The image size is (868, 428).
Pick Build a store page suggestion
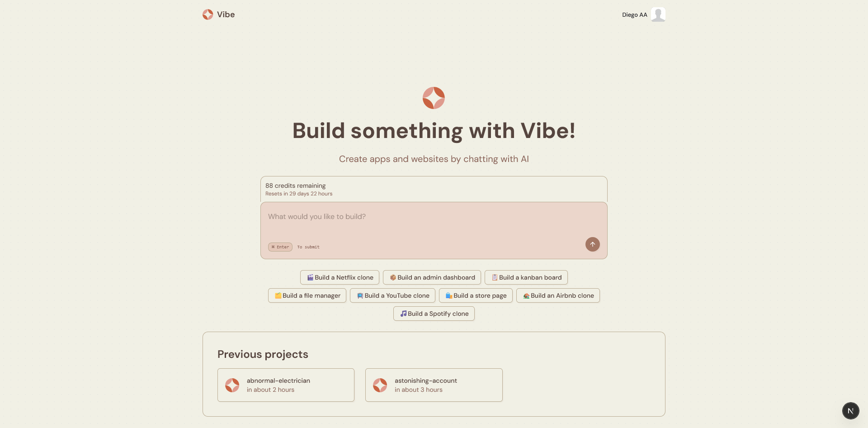[x=476, y=295]
